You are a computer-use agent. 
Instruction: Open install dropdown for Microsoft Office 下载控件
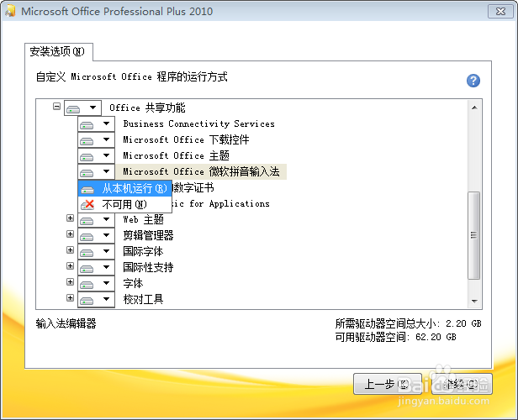pos(96,139)
